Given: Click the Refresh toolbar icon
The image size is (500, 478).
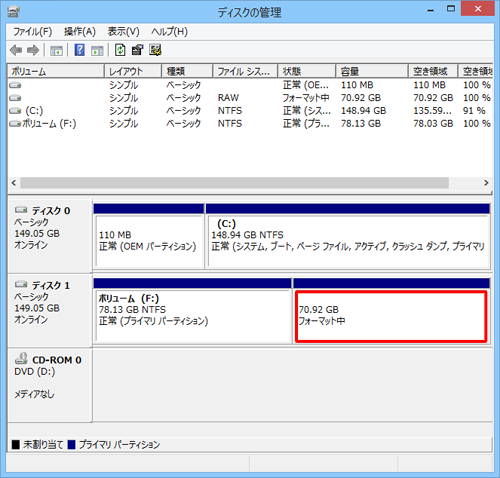Looking at the screenshot, I should [120, 50].
